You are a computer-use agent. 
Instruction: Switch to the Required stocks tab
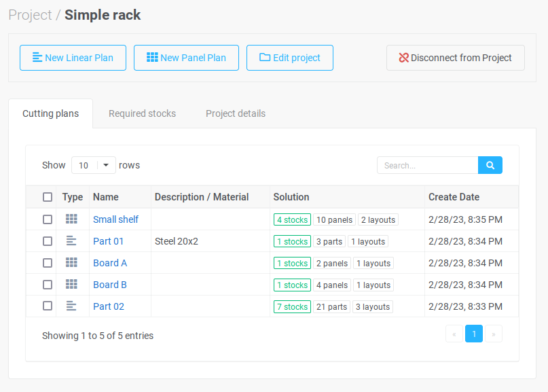pos(142,113)
